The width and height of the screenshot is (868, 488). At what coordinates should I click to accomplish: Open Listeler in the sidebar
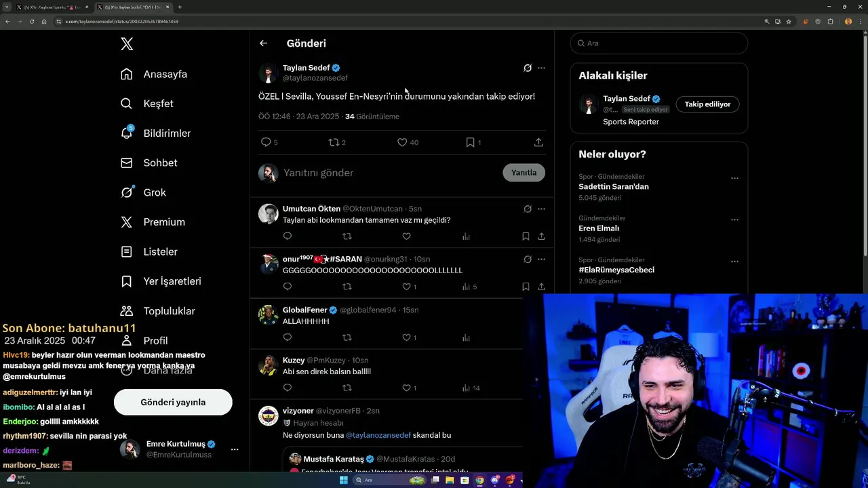click(149, 251)
